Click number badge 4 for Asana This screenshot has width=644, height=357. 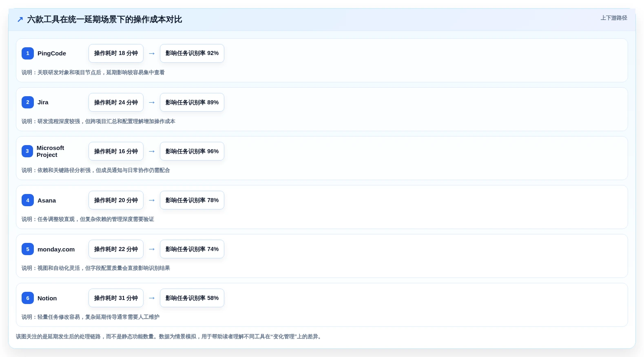(x=28, y=200)
